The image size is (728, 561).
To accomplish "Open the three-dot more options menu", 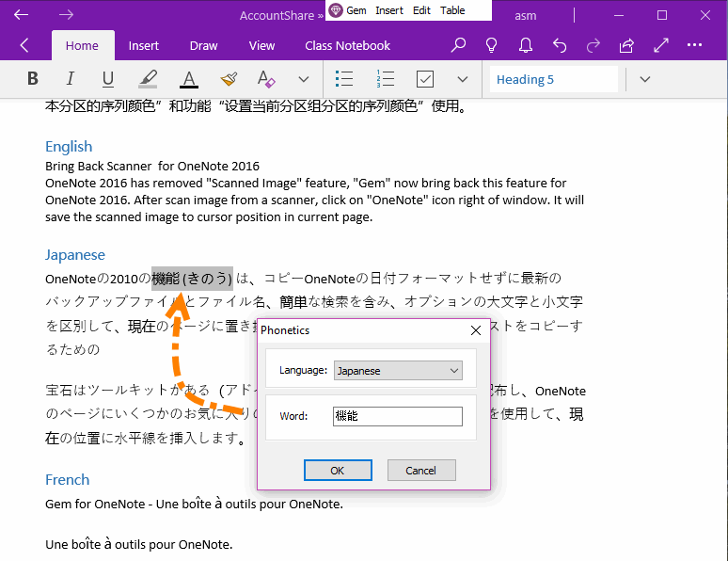I will (694, 45).
